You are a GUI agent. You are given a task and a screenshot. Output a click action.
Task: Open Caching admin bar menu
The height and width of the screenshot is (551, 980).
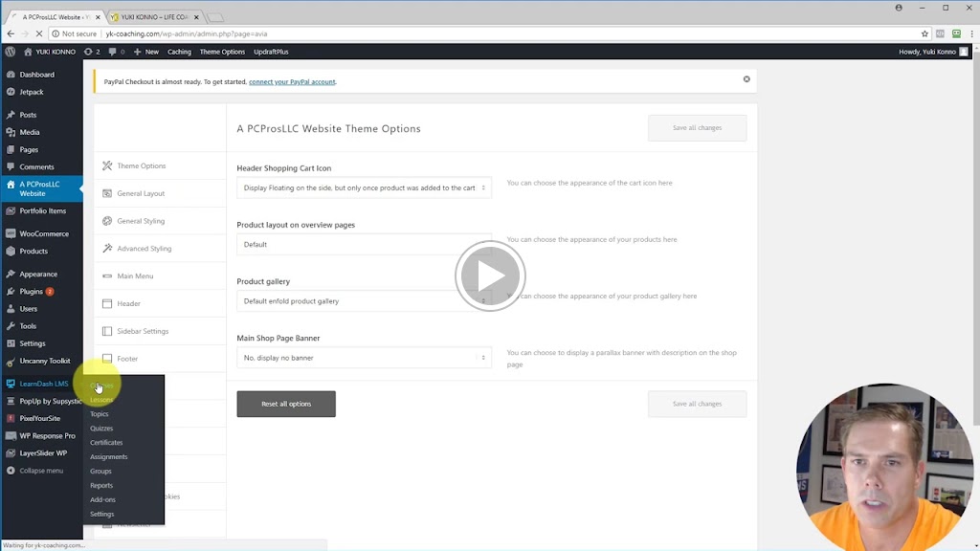click(179, 52)
